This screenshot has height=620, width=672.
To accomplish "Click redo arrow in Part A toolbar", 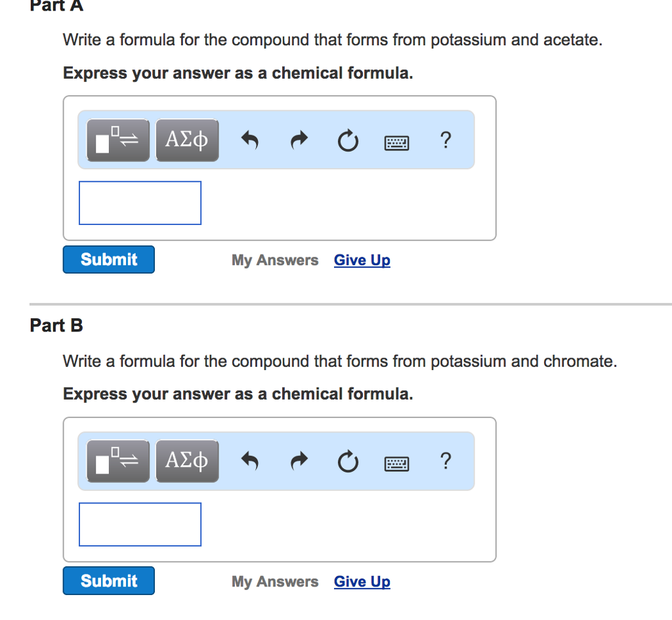I will (x=299, y=140).
